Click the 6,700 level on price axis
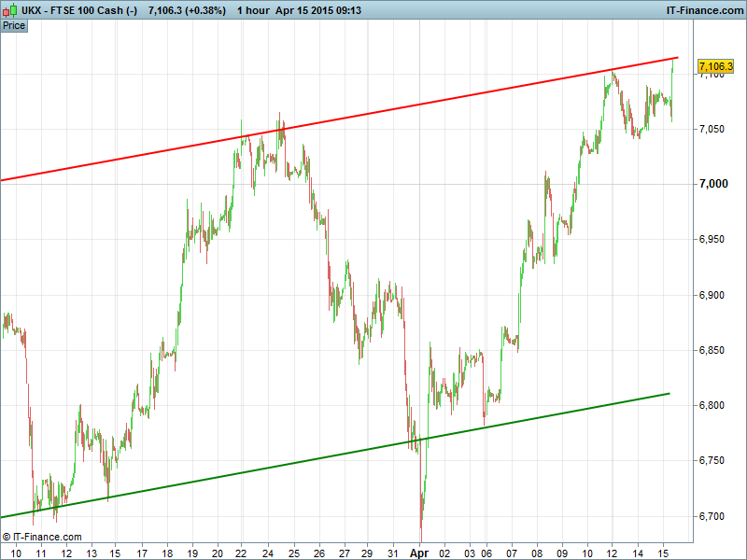The height and width of the screenshot is (560, 747). tap(714, 516)
